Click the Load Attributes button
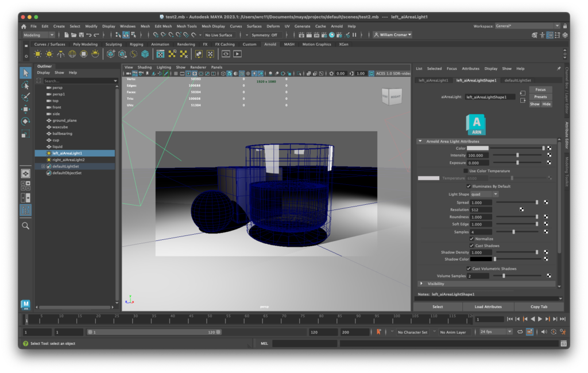The image size is (588, 373). click(488, 306)
